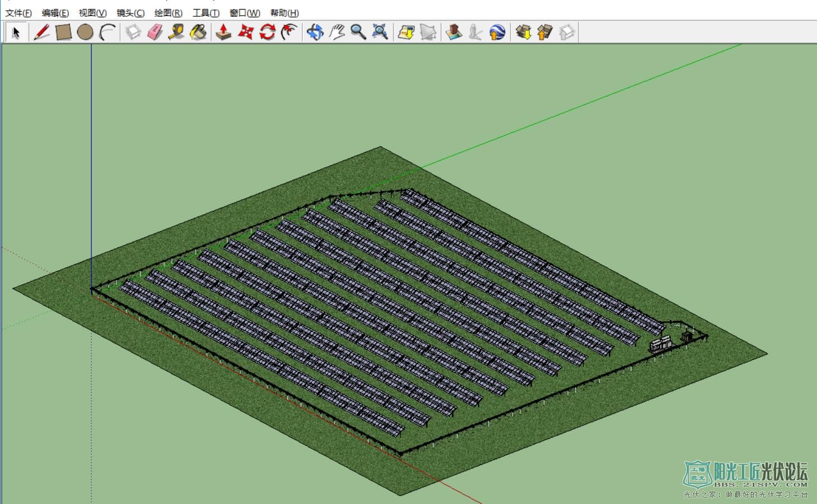Open the 文件(F) menu
817x504 pixels.
click(19, 13)
